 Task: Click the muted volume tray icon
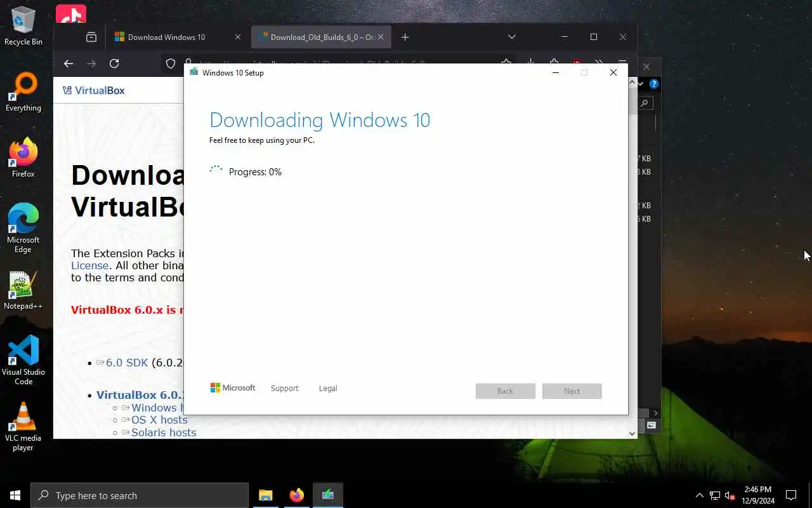point(730,496)
